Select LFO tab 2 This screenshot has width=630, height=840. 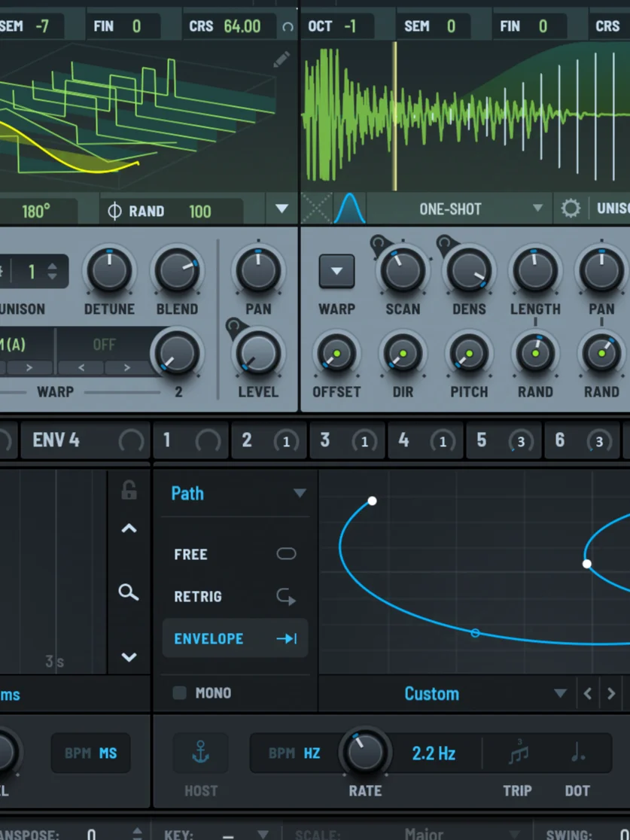pos(269,440)
